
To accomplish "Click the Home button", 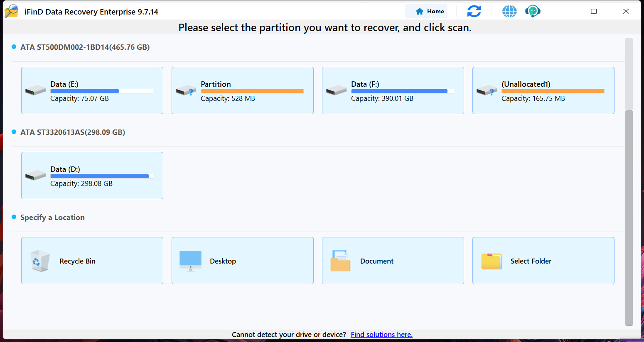I will coord(427,11).
